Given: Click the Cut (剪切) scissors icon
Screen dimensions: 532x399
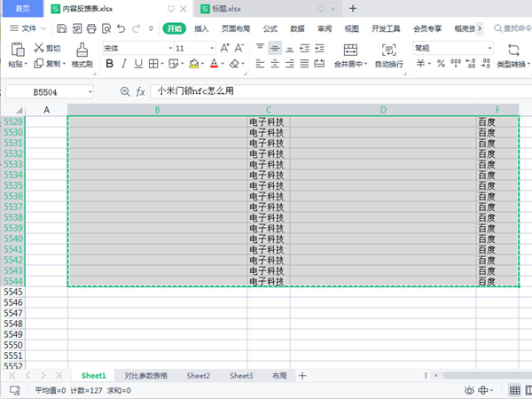Looking at the screenshot, I should tap(38, 48).
